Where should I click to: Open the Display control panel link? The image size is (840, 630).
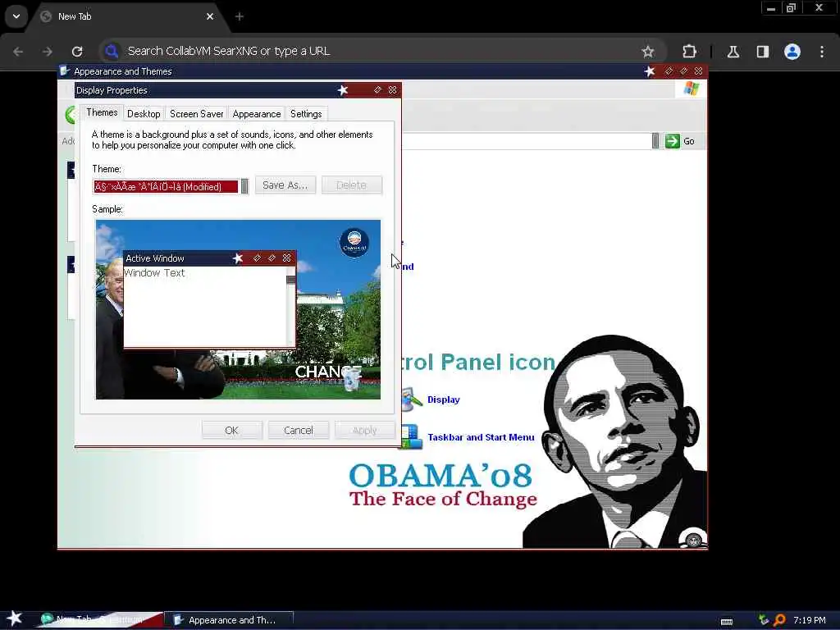[x=444, y=399]
